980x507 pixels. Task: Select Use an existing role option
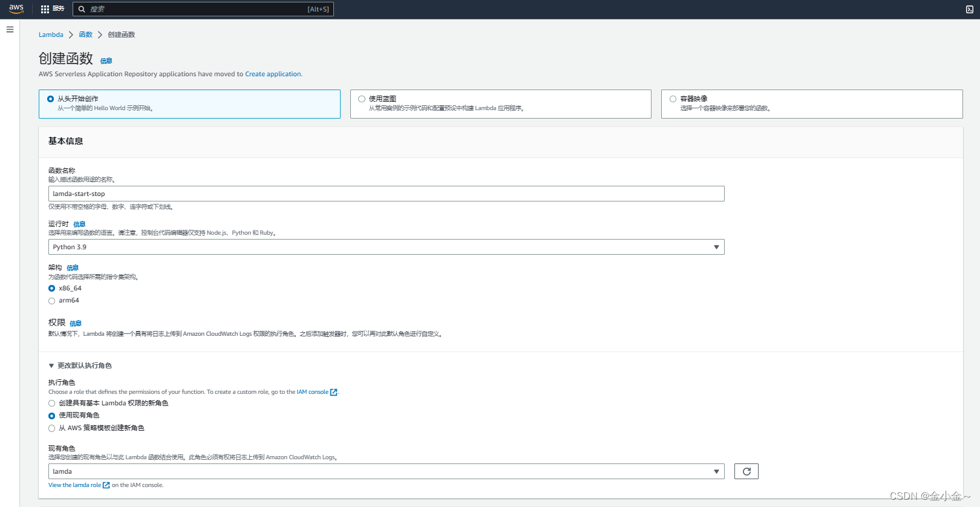coord(51,416)
